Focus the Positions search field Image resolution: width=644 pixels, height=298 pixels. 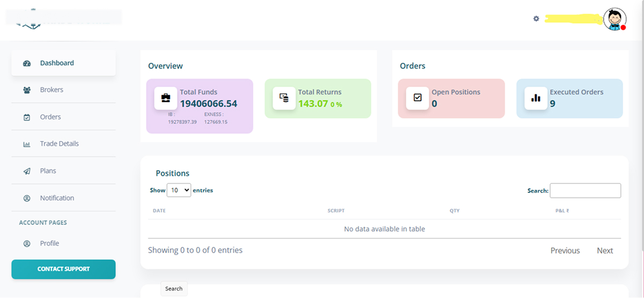pos(586,190)
